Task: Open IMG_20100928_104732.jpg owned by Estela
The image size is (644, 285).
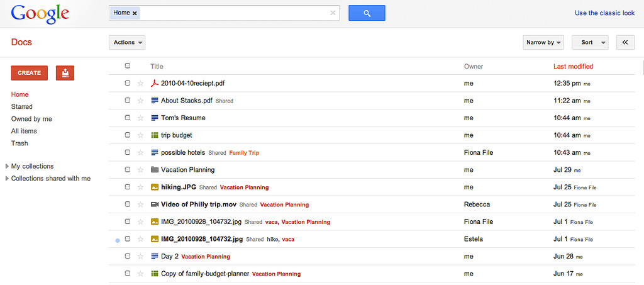Action: point(202,239)
